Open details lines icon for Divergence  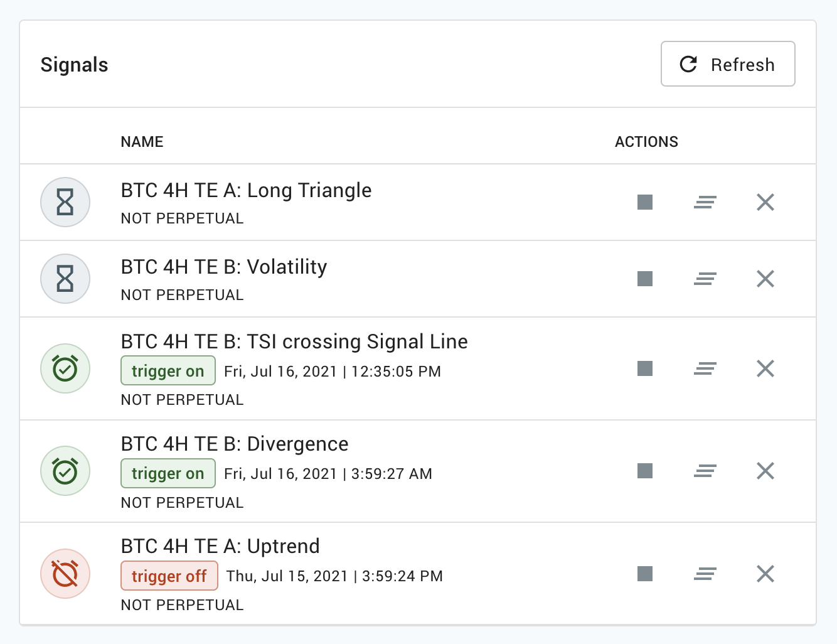pos(705,471)
